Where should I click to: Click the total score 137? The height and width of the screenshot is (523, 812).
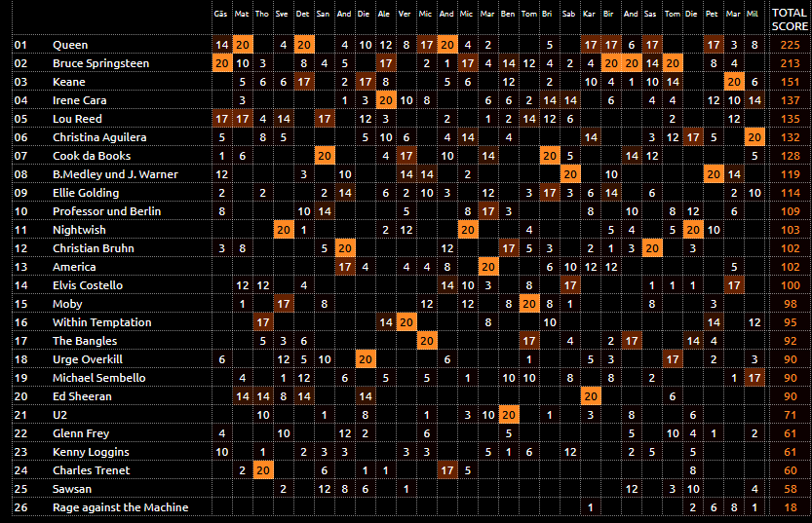(791, 100)
